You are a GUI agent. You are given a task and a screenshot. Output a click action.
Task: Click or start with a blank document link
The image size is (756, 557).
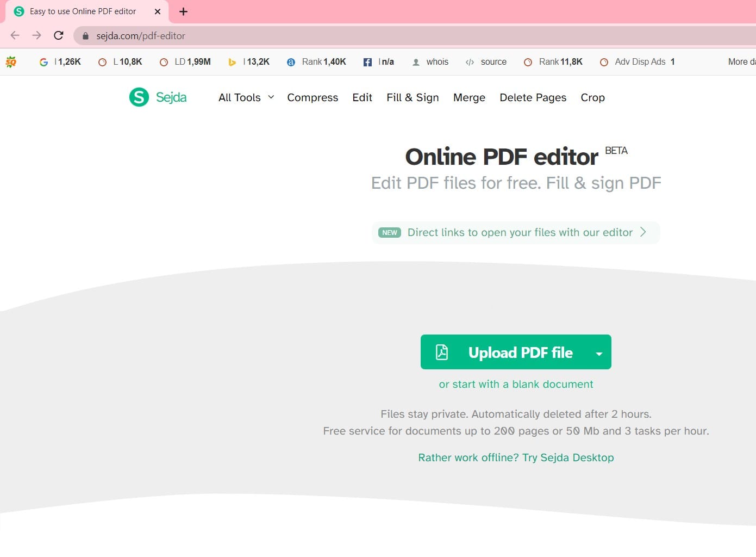pos(516,384)
